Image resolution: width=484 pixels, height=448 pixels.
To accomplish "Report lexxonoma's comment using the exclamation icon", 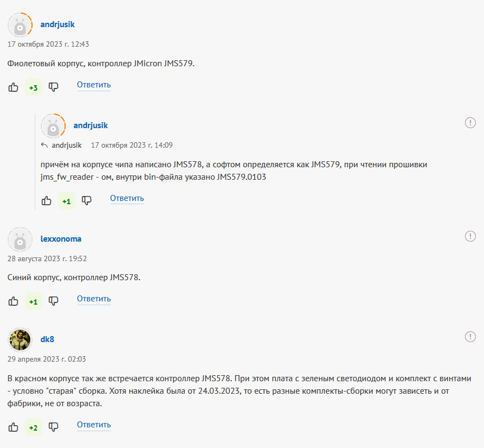I will [x=470, y=236].
